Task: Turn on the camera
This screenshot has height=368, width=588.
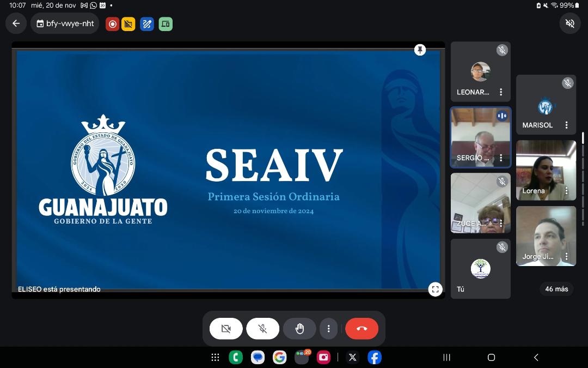Action: 226,329
